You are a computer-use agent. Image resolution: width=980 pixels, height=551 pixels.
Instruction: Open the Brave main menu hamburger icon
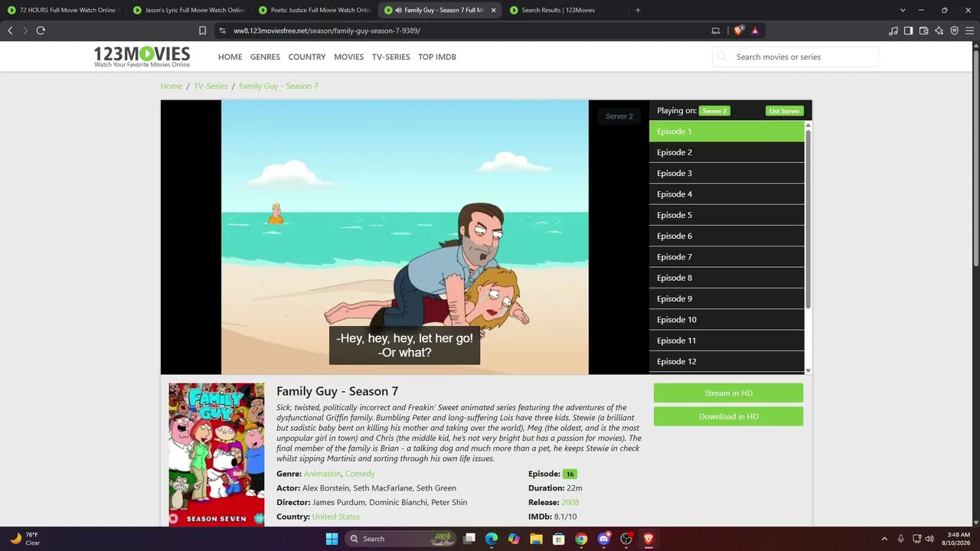click(x=970, y=31)
